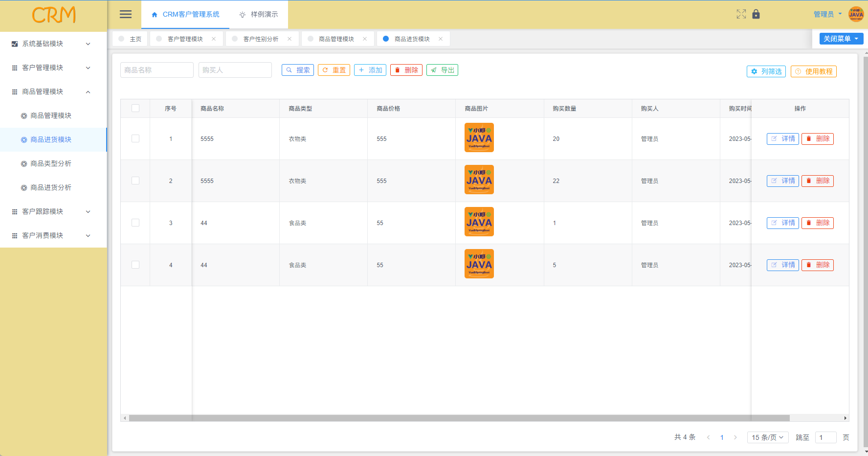The width and height of the screenshot is (868, 456).
Task: Switch to the 商品管理模块 tab
Action: point(336,39)
